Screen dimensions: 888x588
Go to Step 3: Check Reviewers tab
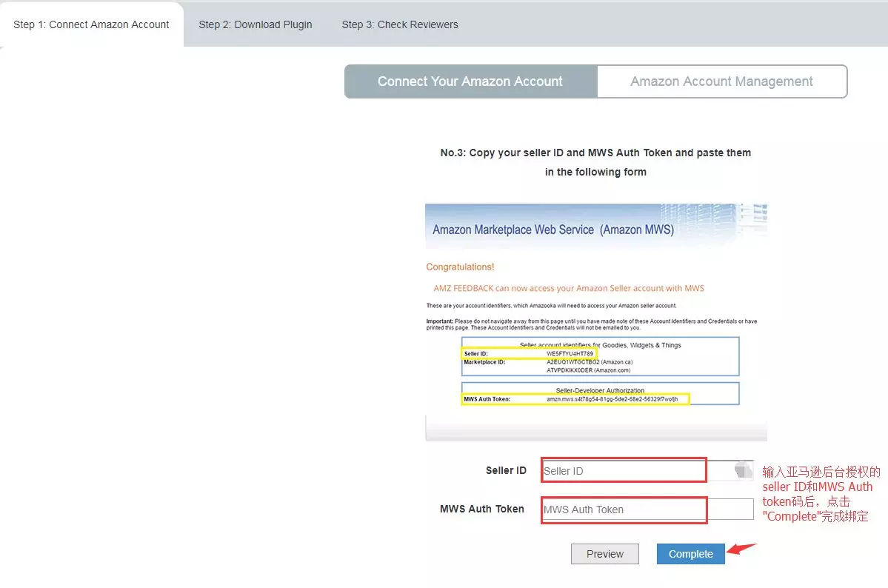tap(400, 24)
